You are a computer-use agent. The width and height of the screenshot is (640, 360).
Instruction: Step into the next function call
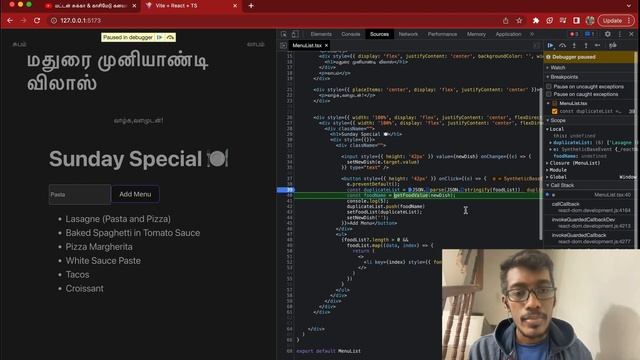(574, 45)
